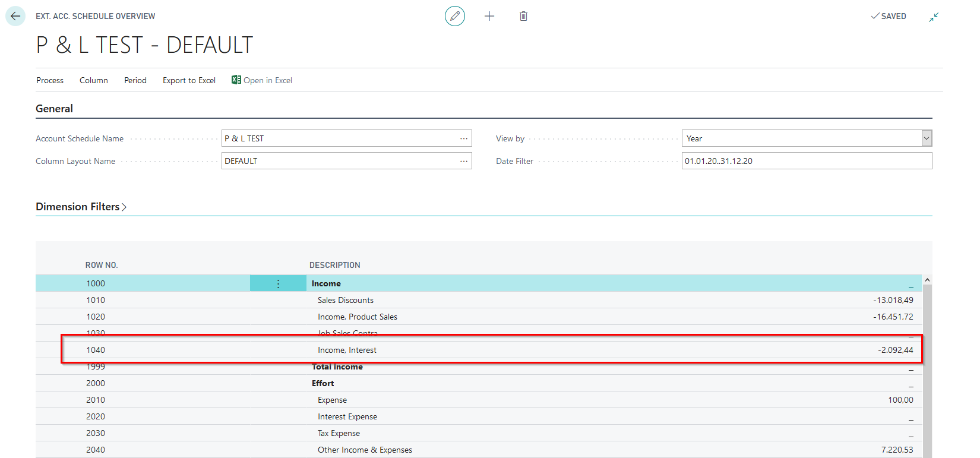Open the three-dot menu on row 1000
The image size is (980, 458).
click(278, 284)
